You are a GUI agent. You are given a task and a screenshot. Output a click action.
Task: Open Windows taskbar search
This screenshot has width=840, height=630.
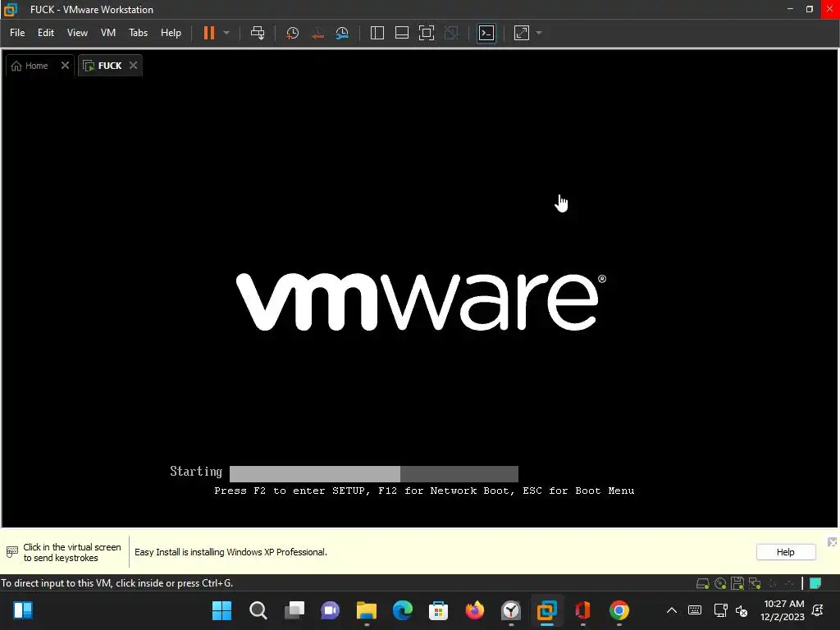(x=258, y=610)
